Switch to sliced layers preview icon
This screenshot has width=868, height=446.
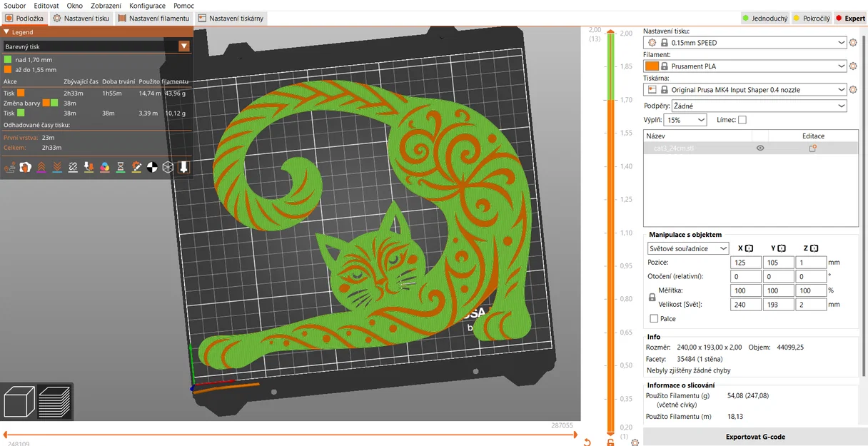pos(54,401)
